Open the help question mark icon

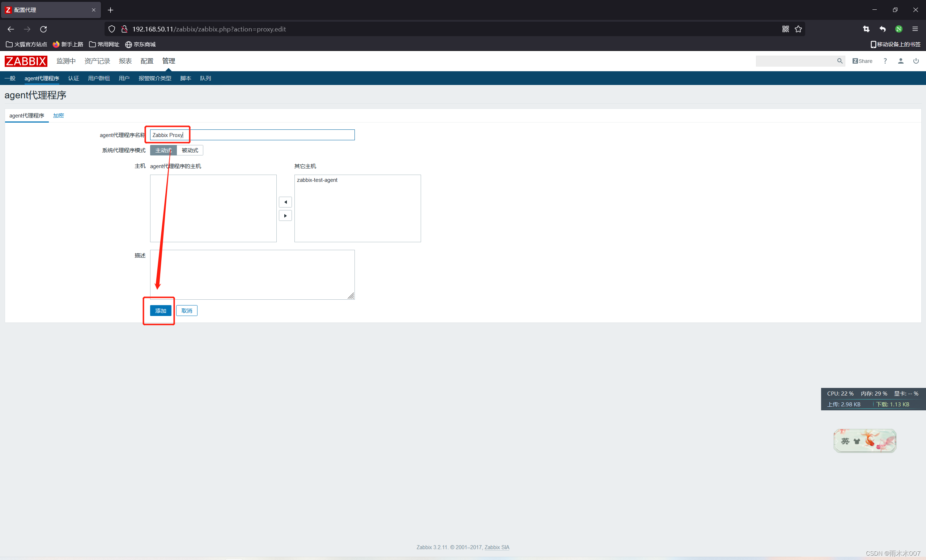pyautogui.click(x=885, y=61)
